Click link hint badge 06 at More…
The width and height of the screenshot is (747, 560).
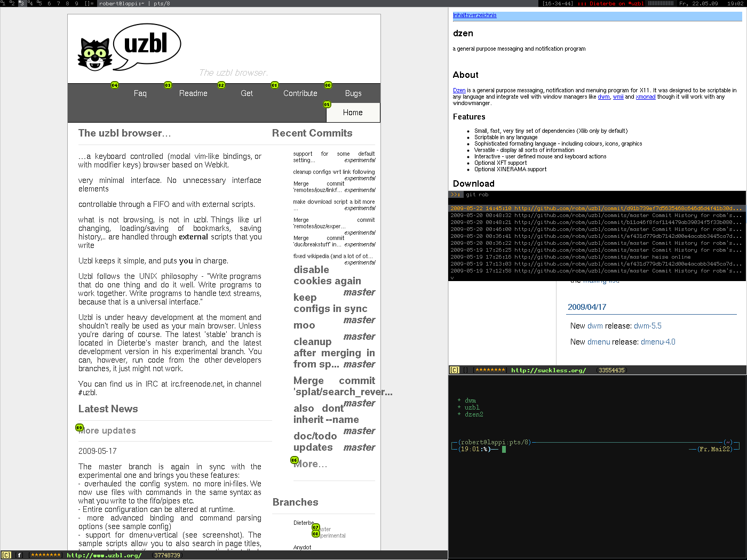(x=295, y=460)
